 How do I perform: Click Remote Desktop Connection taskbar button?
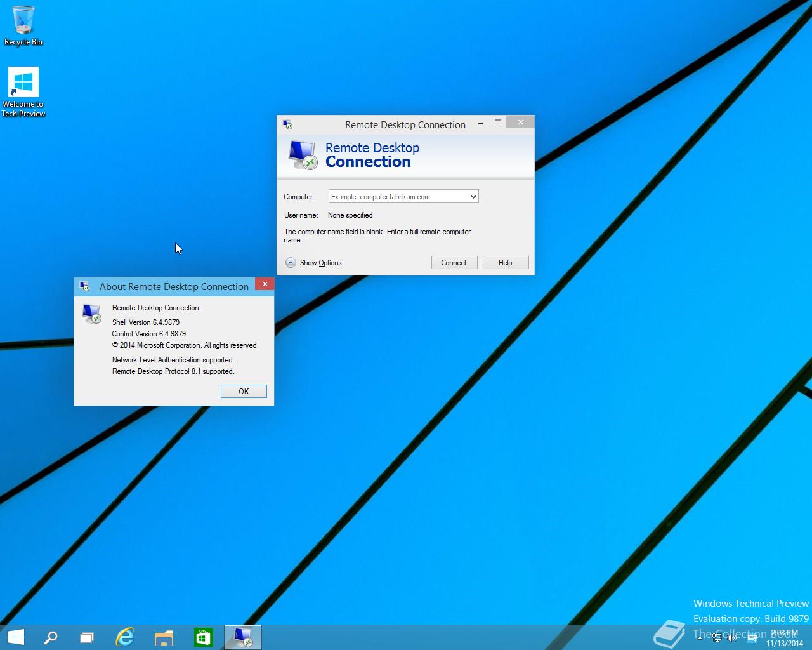tap(243, 637)
